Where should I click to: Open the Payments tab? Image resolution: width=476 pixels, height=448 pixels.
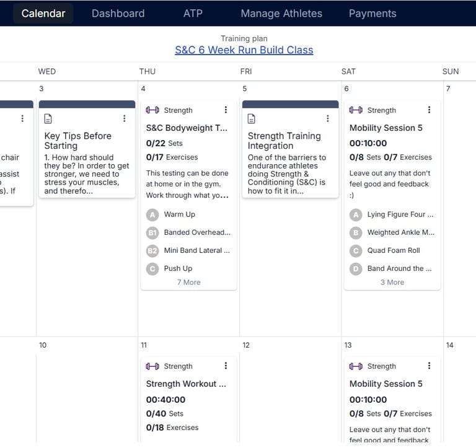(372, 13)
